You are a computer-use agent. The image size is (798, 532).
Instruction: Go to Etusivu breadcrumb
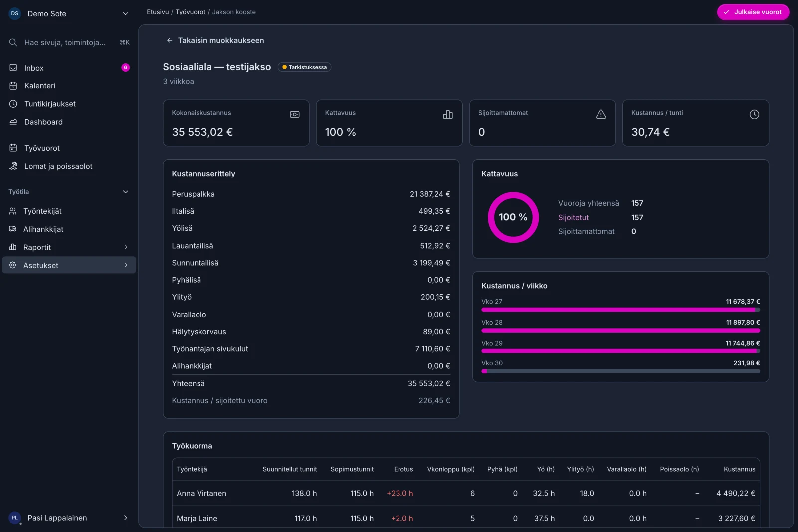(158, 12)
